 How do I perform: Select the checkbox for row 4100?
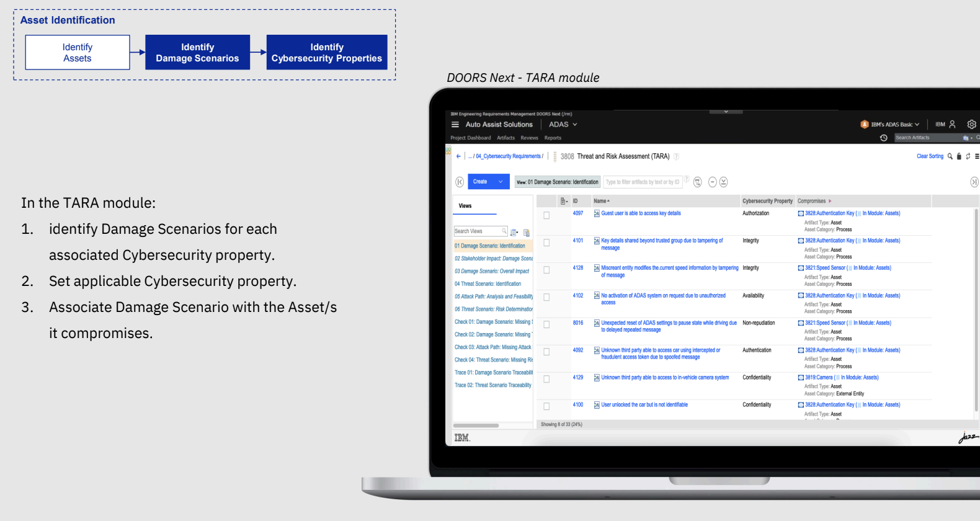point(546,406)
